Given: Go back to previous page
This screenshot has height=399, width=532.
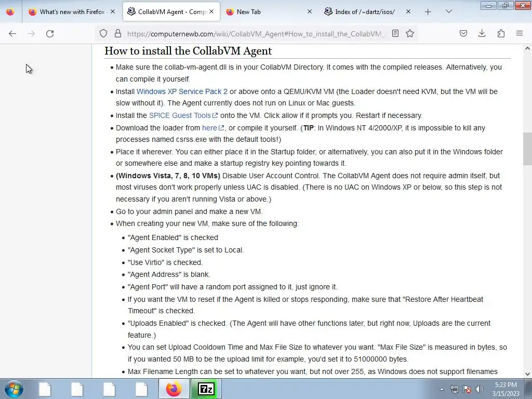Looking at the screenshot, I should [12, 34].
